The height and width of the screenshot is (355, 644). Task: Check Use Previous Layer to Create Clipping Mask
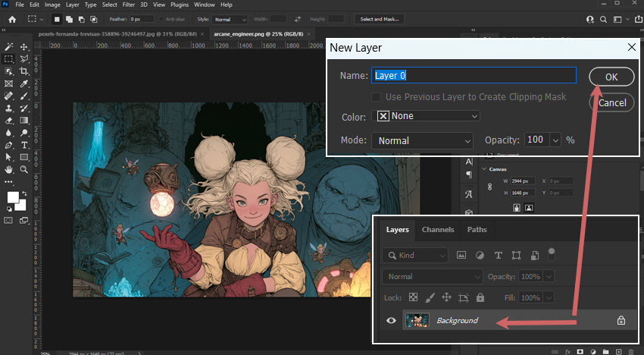click(375, 97)
